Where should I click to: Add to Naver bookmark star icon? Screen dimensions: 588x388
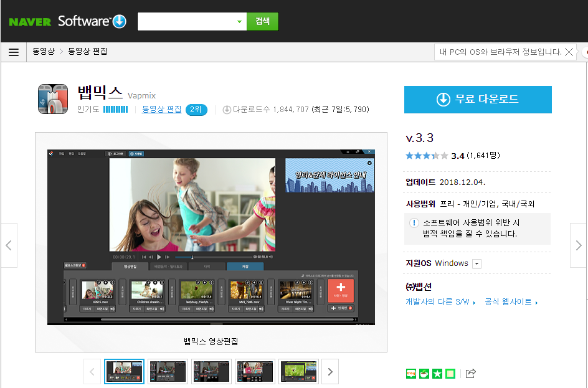click(437, 374)
